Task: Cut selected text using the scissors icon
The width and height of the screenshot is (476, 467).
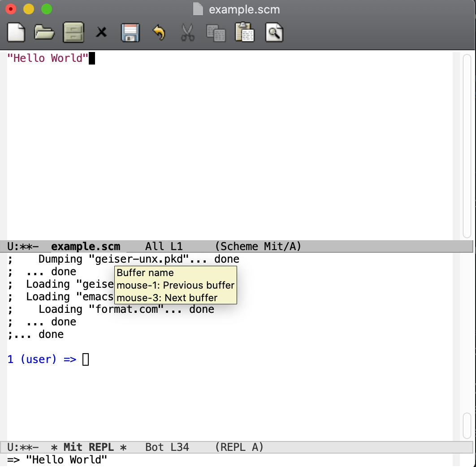Action: click(x=187, y=32)
